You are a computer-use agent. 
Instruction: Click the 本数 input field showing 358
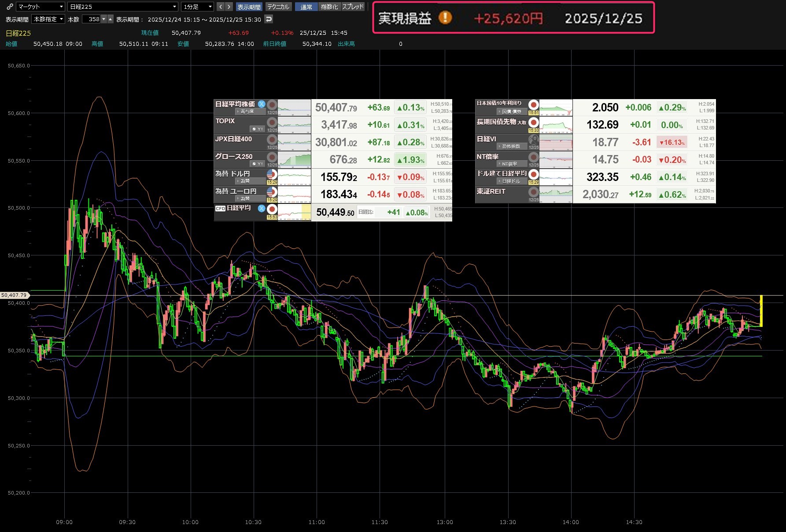point(92,19)
